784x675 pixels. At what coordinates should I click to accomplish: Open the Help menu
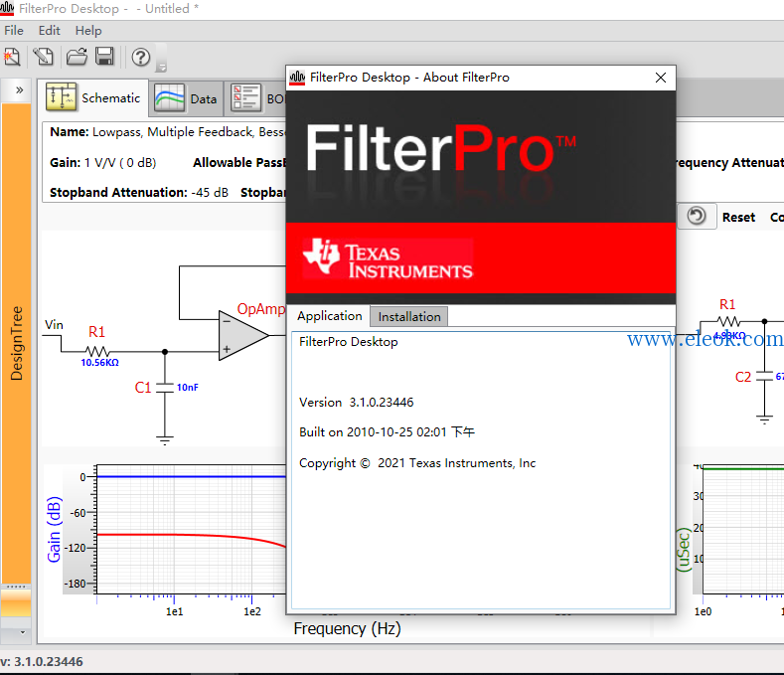(x=88, y=31)
